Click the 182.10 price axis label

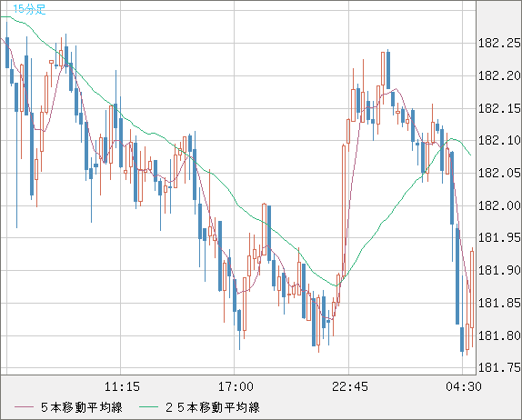click(499, 140)
